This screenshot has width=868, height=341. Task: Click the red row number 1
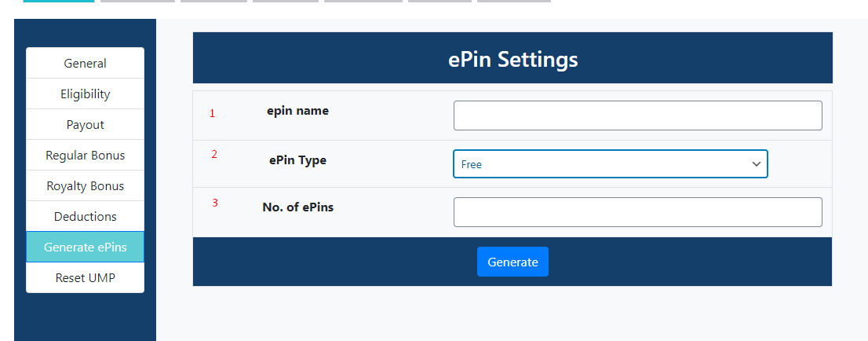[x=212, y=113]
